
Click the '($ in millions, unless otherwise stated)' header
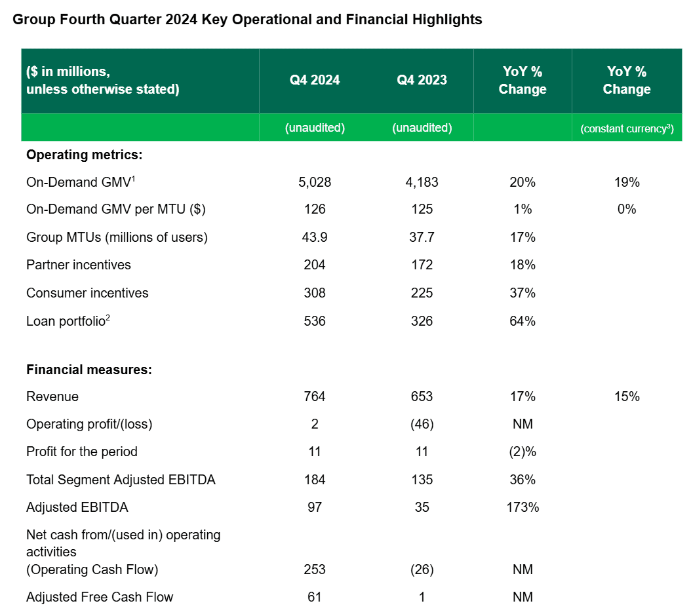click(x=103, y=80)
